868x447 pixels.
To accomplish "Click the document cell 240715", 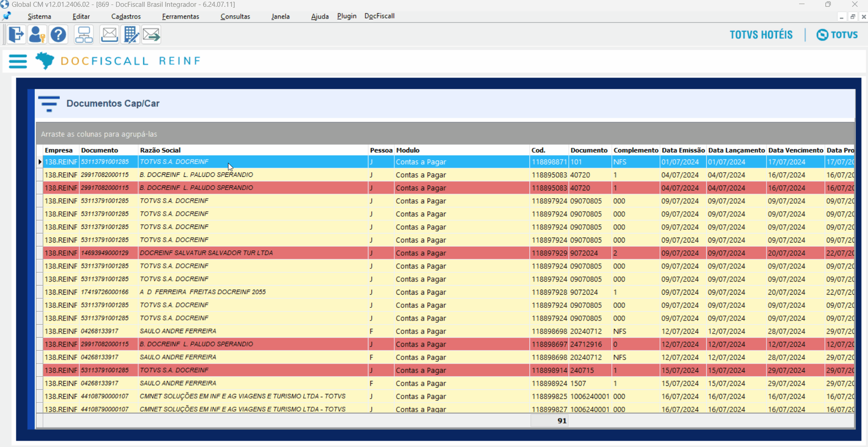I will (590, 370).
